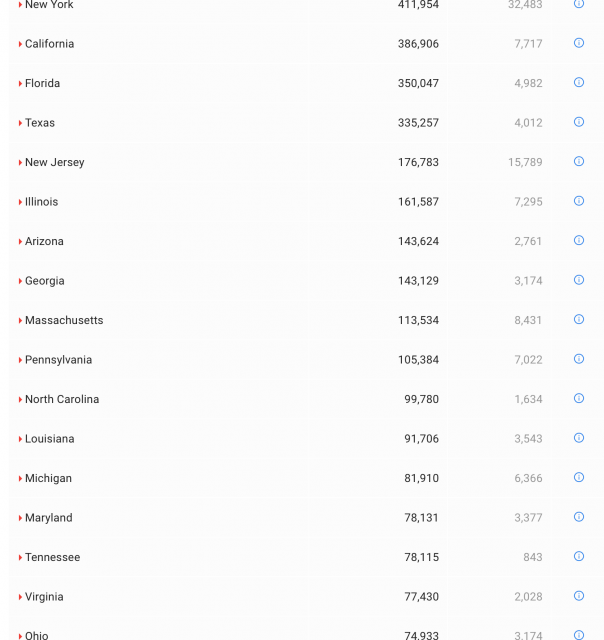Screen dimensions: 604x640
Task: Expand the North Carolina row arrow
Action: coord(20,399)
